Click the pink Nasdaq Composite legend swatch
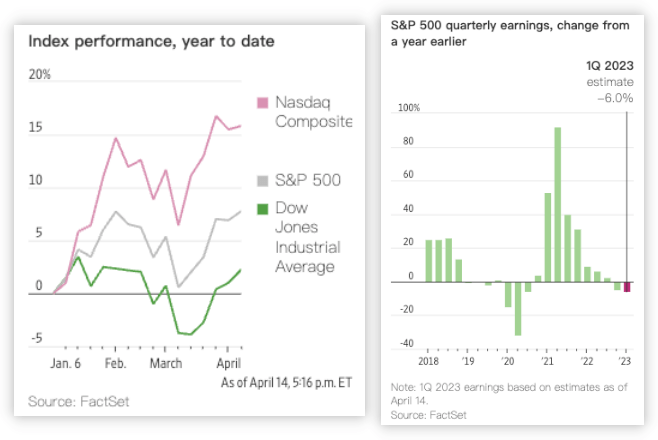 click(262, 103)
